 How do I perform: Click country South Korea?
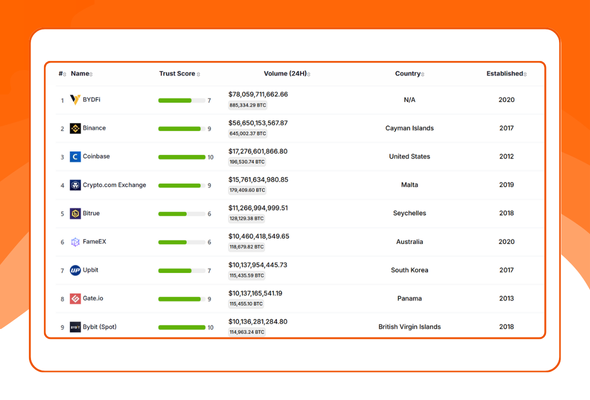point(409,270)
